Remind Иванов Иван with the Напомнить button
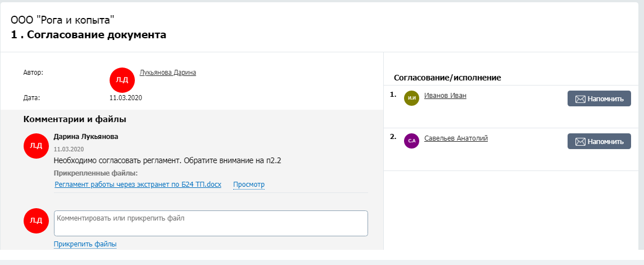Image resolution: width=644 pixels, height=265 pixels. tap(599, 98)
